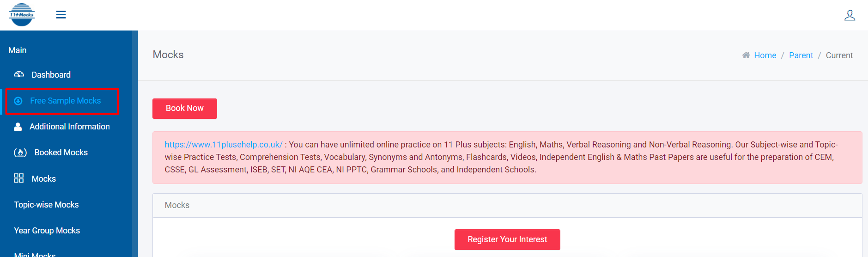Click the Parent breadcrumb link

pos(801,55)
